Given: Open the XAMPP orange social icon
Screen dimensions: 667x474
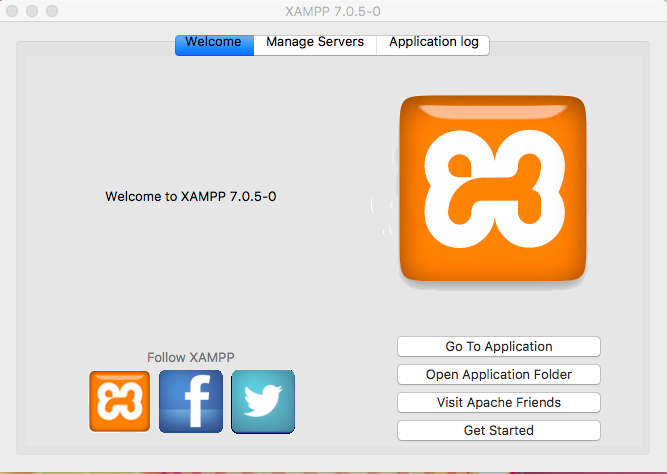Looking at the screenshot, I should (x=120, y=401).
